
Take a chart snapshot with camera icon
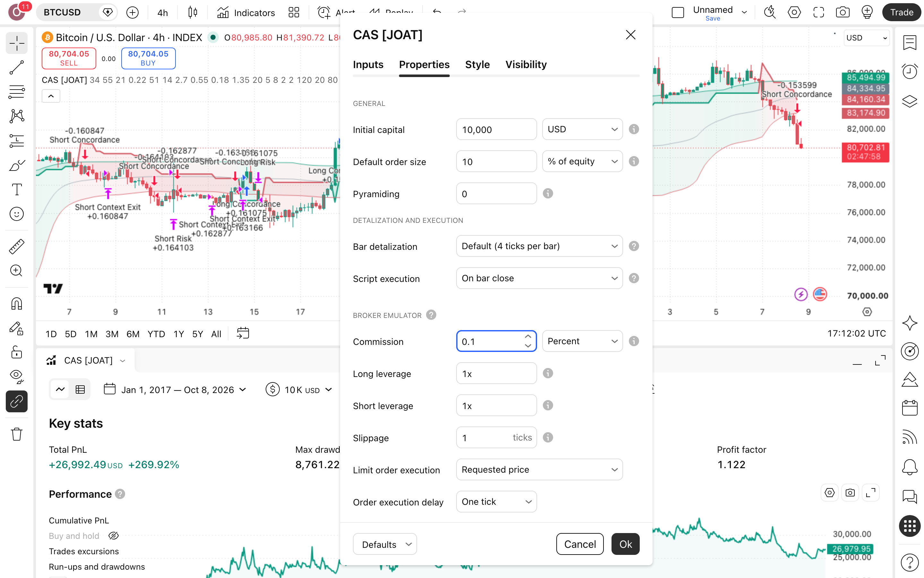tap(842, 12)
